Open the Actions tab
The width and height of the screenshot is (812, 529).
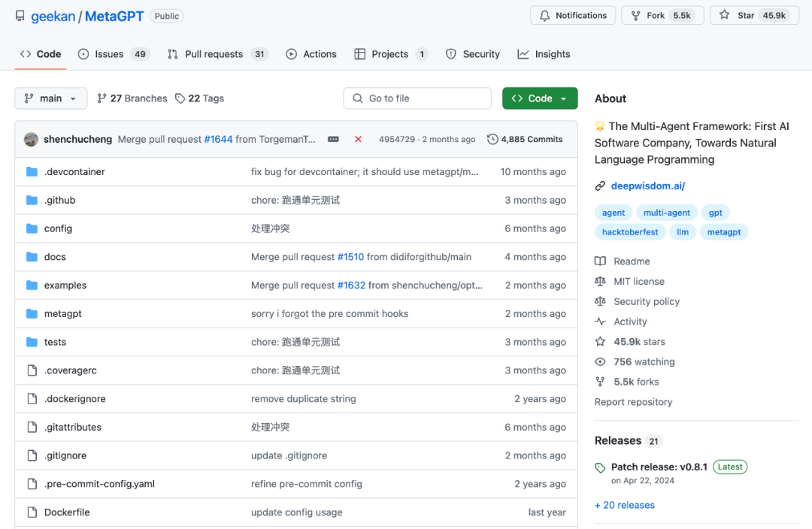tap(311, 54)
